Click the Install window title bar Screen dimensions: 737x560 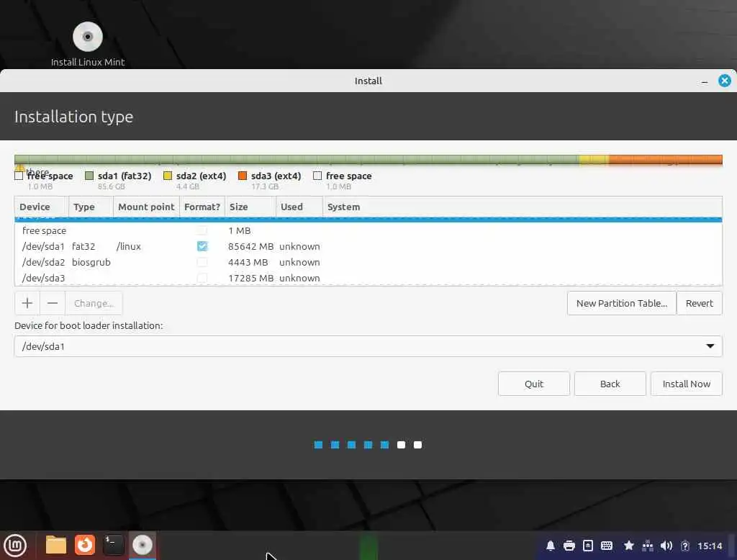[x=368, y=81]
